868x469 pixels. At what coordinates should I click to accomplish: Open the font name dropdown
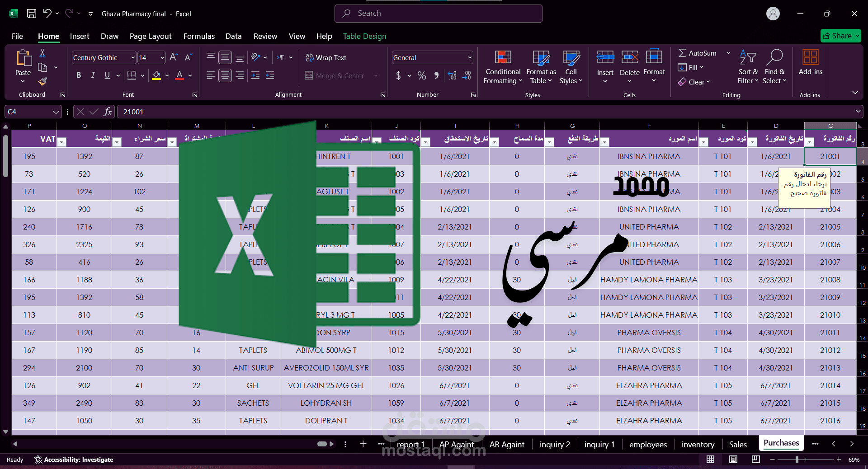[133, 58]
